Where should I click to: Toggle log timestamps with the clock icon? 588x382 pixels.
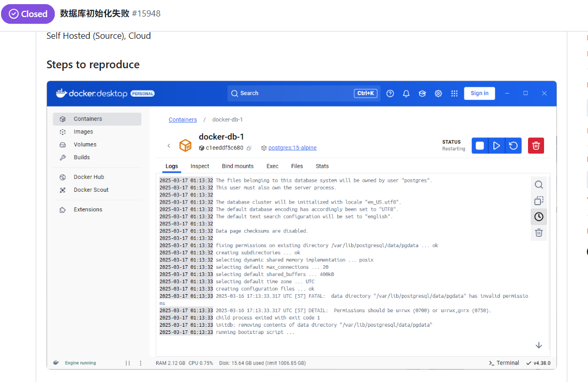tap(539, 217)
